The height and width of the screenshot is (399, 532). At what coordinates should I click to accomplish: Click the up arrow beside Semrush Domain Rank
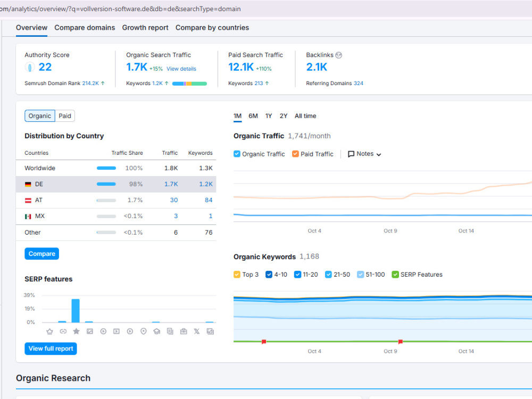coord(103,83)
